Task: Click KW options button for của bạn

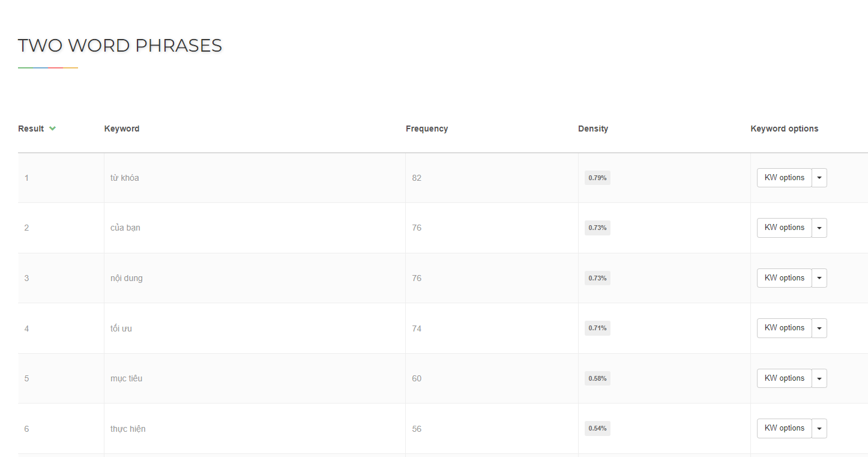Action: [784, 228]
